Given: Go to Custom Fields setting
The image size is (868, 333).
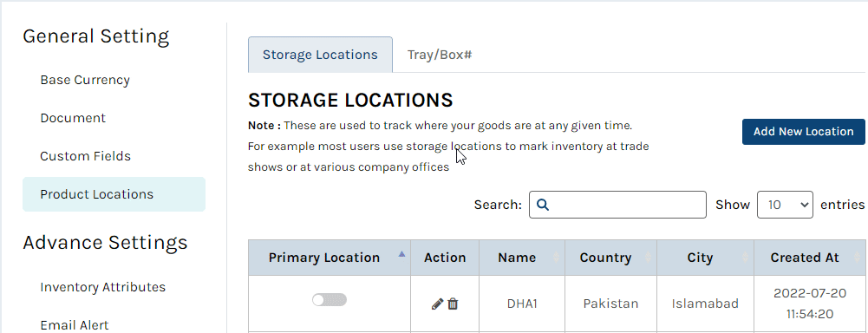Looking at the screenshot, I should click(85, 156).
